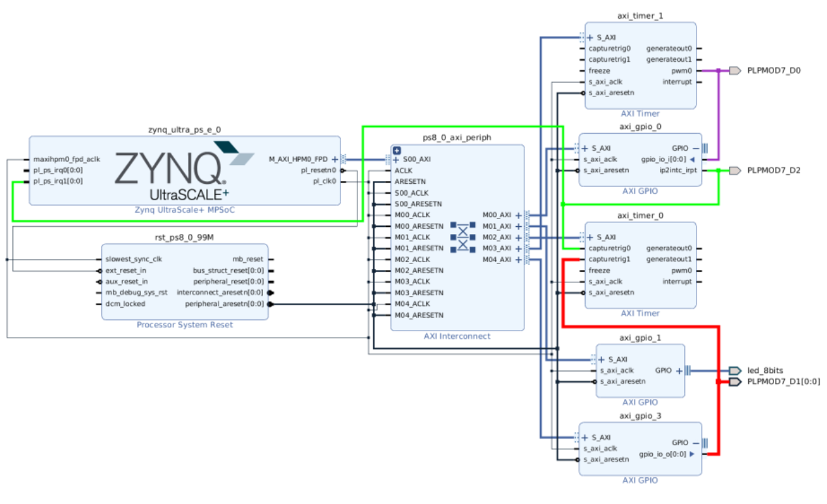Expand the S_AXI interface of axi_gpio_0
This screenshot has width=827, height=504.
pos(585,148)
